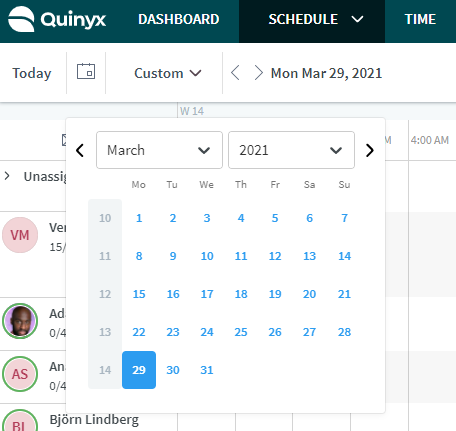
Task: Open the Dashboard tab
Action: [x=179, y=19]
